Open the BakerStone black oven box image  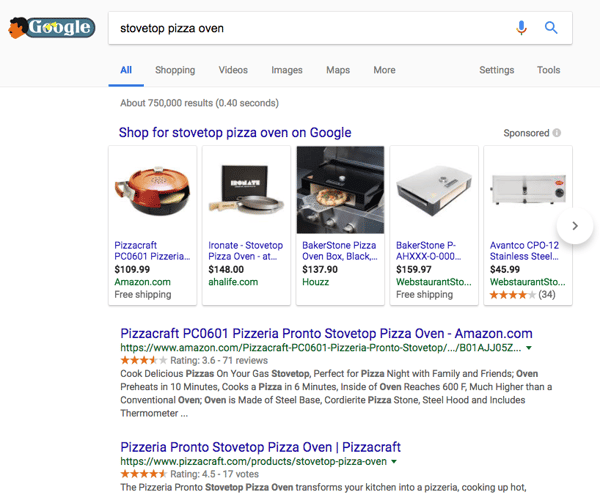coord(340,190)
